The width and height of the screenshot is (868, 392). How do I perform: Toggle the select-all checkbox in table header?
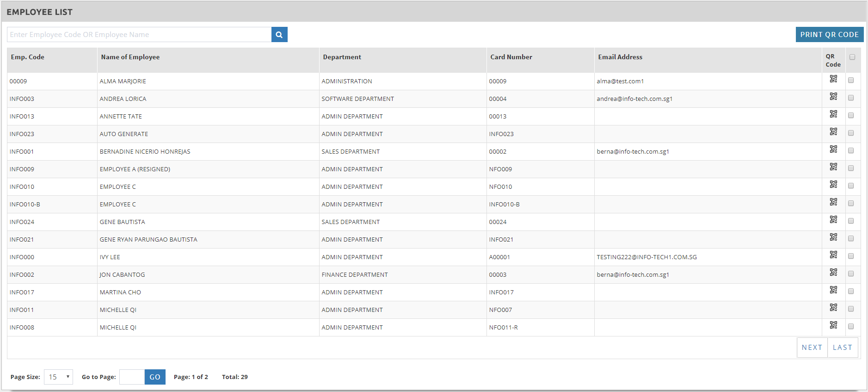[852, 57]
